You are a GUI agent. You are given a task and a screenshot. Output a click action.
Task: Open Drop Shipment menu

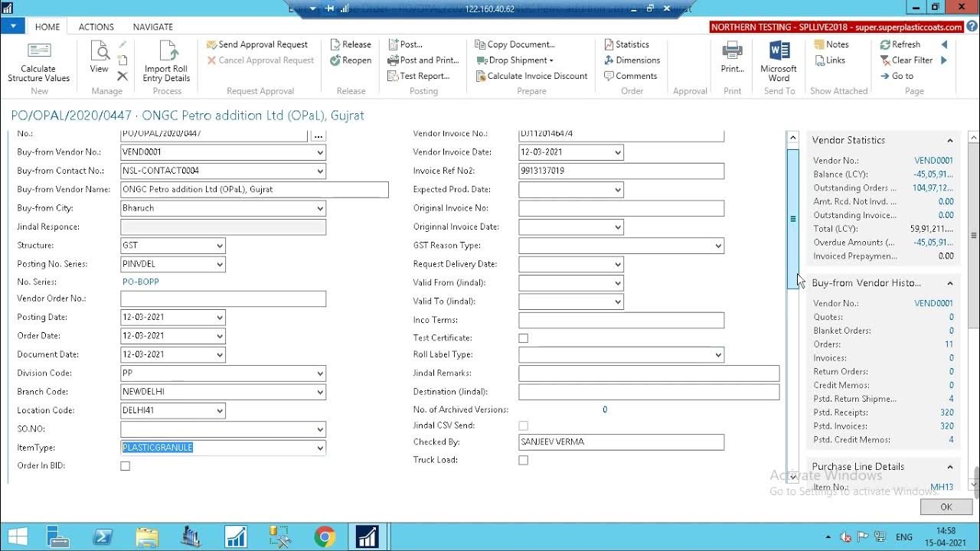(x=514, y=60)
